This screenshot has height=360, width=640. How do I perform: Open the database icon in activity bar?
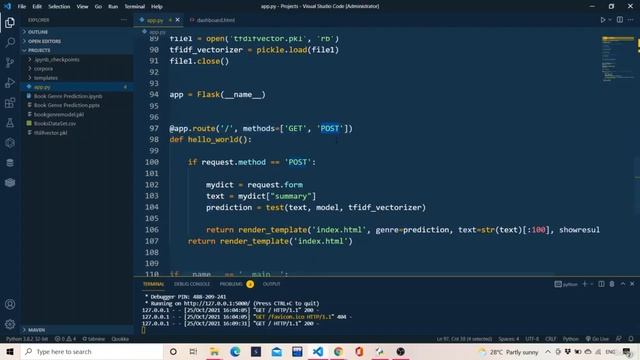pyautogui.click(x=10, y=162)
